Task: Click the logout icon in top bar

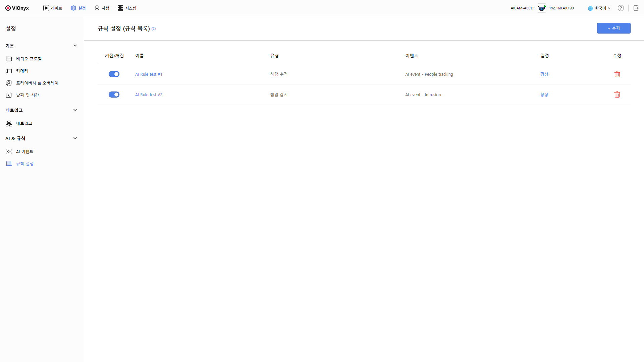Action: 636,8
